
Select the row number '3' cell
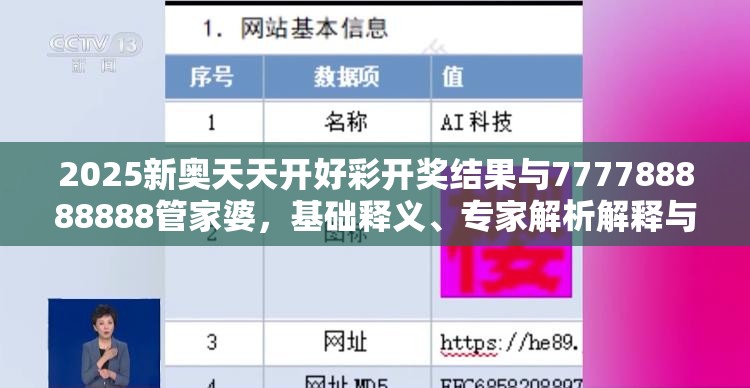pos(213,343)
